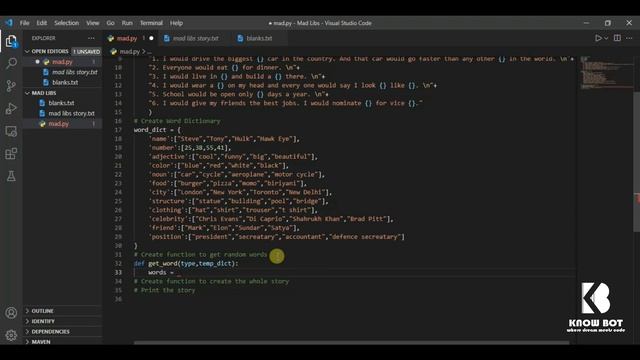Click the code minimap preview
Viewport: 640px width, 360px height.
606,72
